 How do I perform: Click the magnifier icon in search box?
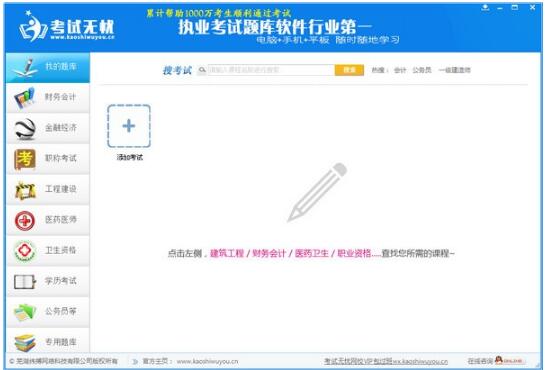pyautogui.click(x=202, y=70)
